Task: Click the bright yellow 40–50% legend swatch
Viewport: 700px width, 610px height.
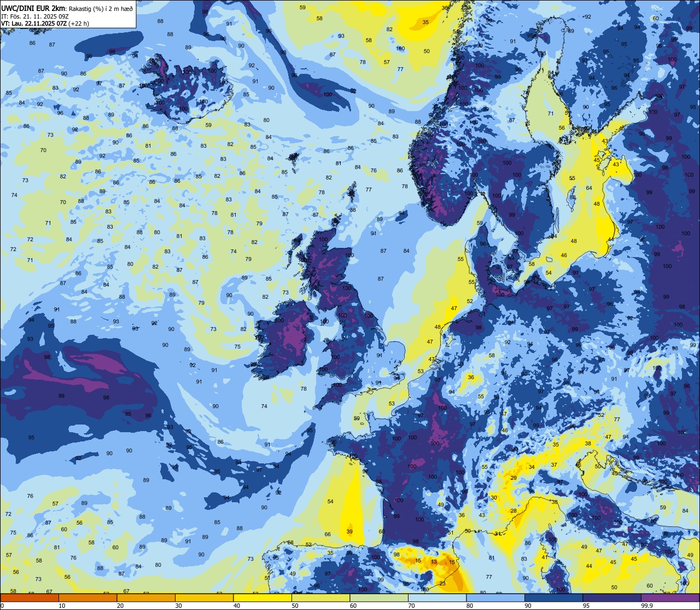Action: click(x=262, y=598)
